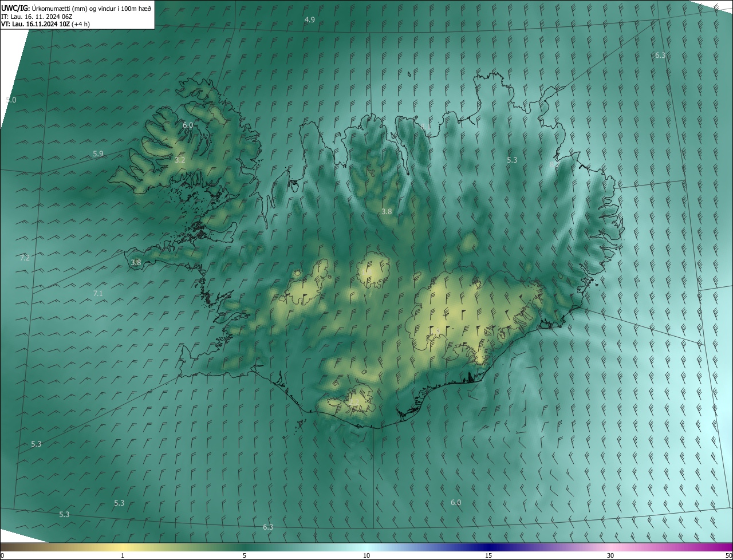Click the valid time line 'VT: Lau. 16.11.2024 10Z (+4 h)'
Image resolution: width=733 pixels, height=560 pixels.
(x=45, y=24)
